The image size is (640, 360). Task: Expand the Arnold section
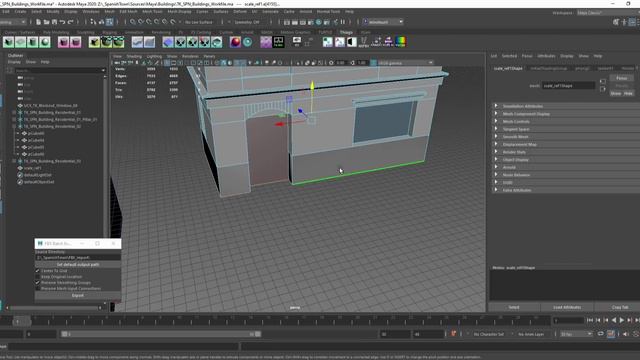click(565, 167)
